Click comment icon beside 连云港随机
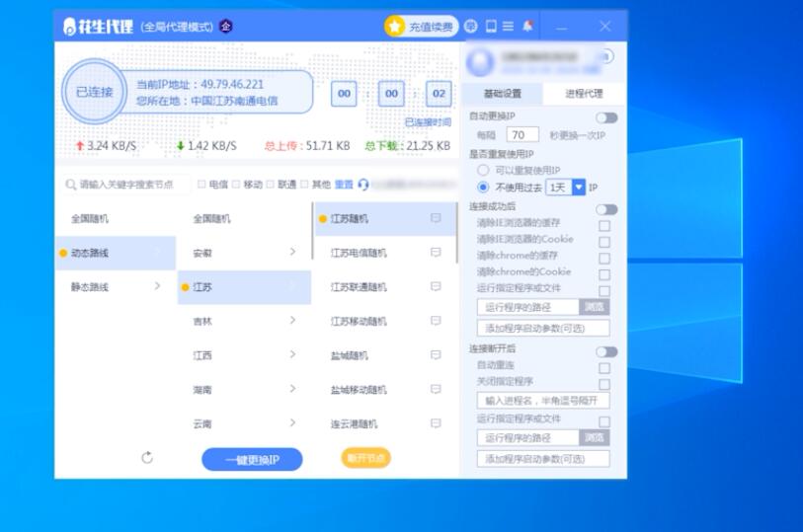The width and height of the screenshot is (803, 532). [x=436, y=423]
